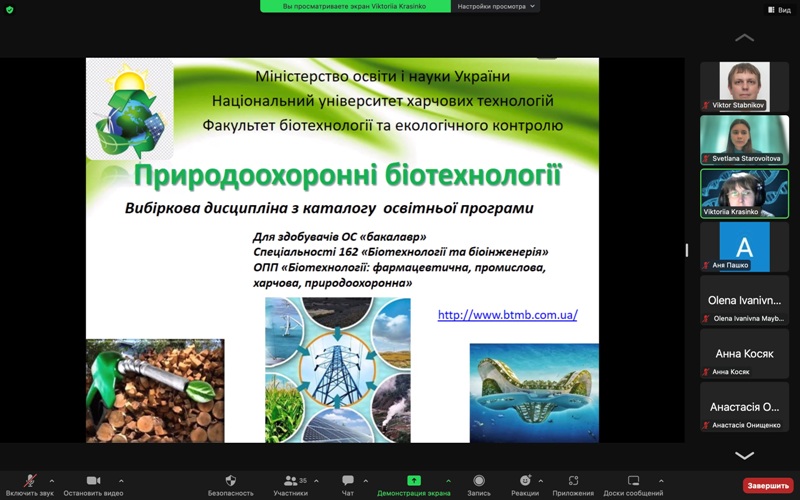Click the slide title Природоохоронні біотехнології
Image resolution: width=800 pixels, height=500 pixels.
(x=347, y=176)
